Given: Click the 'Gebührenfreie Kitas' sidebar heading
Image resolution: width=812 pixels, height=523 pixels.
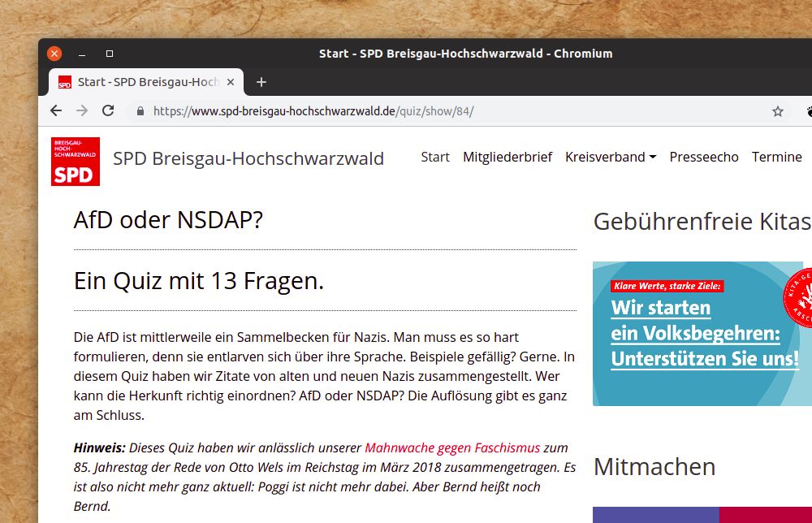Looking at the screenshot, I should 702,222.
